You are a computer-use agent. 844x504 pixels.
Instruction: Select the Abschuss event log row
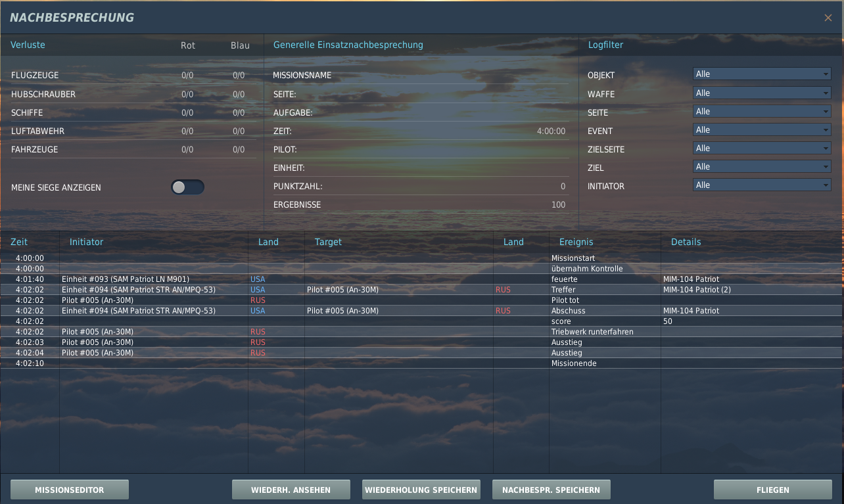[x=421, y=311]
